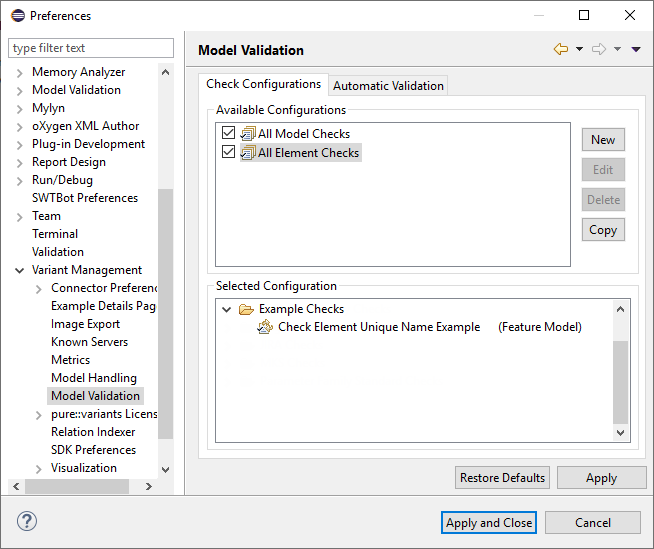The width and height of the screenshot is (654, 549).
Task: Click the help question mark icon
Action: tap(27, 522)
